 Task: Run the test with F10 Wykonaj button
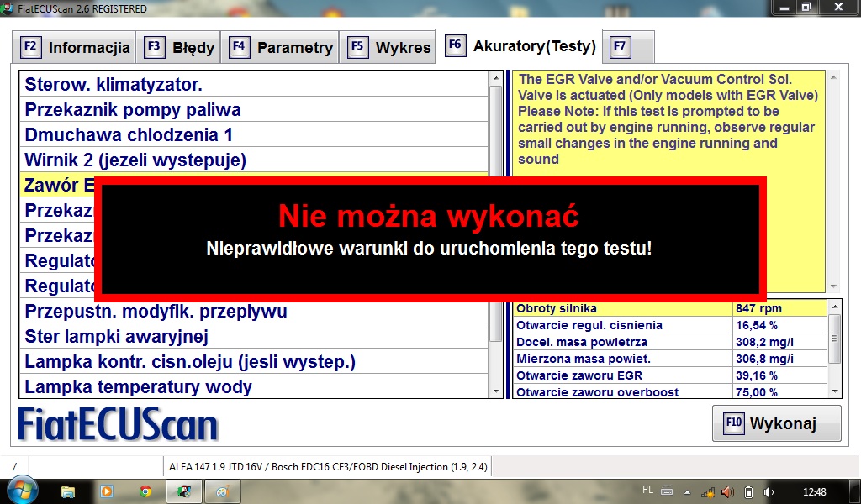(x=776, y=423)
